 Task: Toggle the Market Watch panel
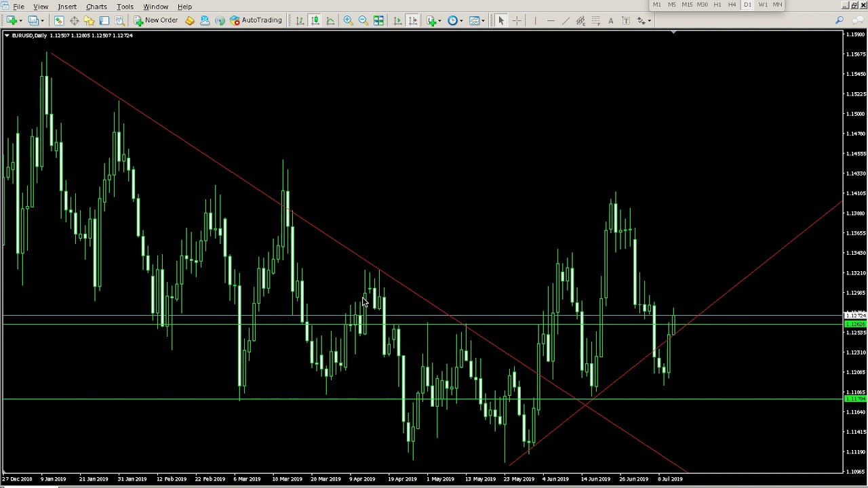(x=59, y=20)
